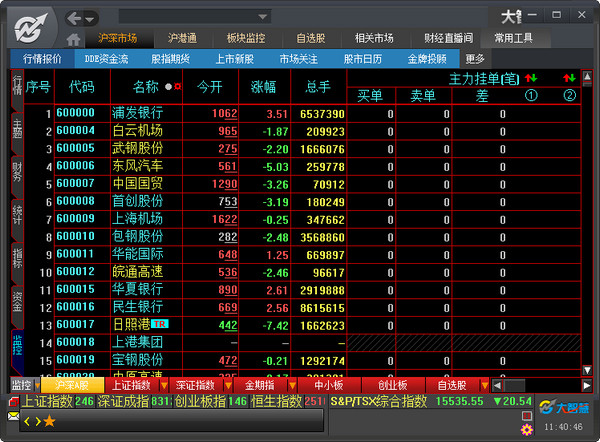Open the 财经直播间 tab
This screenshot has height=442, width=600.
[x=448, y=38]
